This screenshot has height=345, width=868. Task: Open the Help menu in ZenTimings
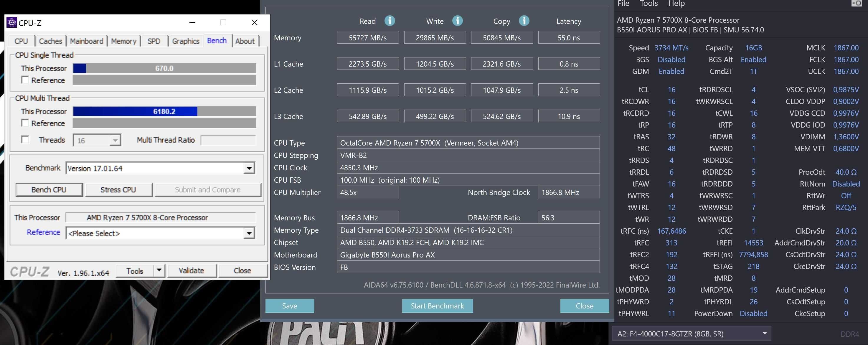[x=676, y=4]
